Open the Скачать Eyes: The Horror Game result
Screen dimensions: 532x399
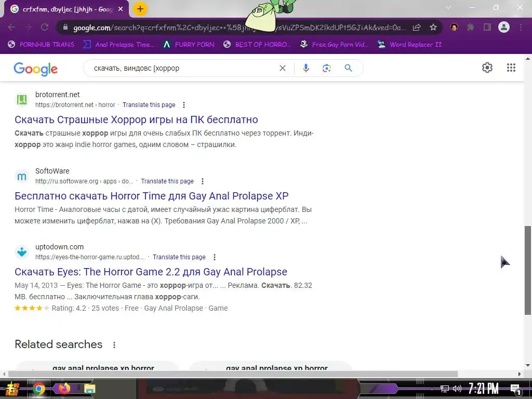point(151,272)
